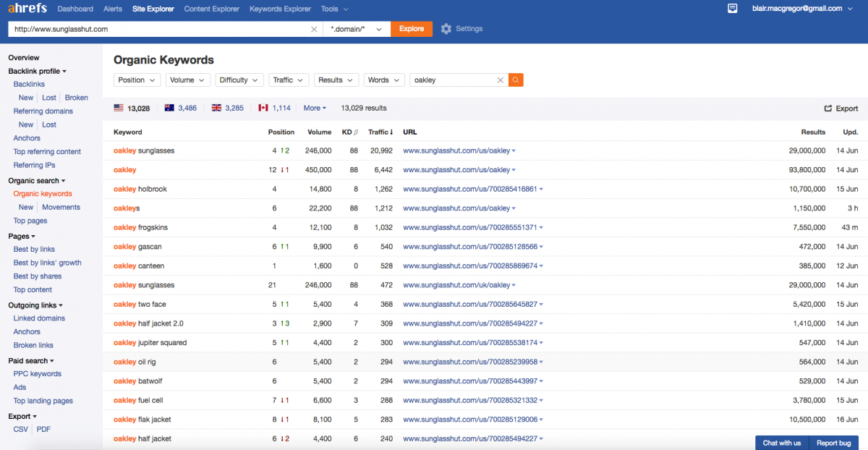Screen dimensions: 868x450
Task: Collapse the Paid search section
Action: click(31, 360)
